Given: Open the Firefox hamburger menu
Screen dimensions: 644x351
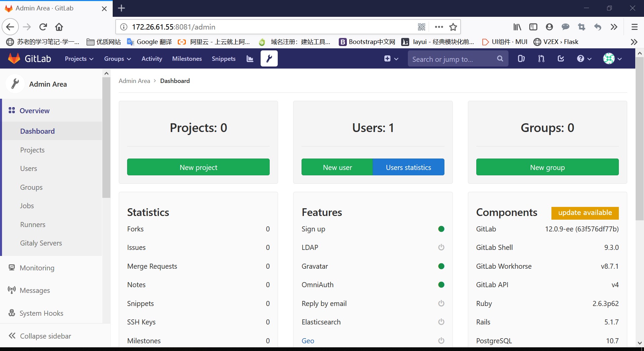Looking at the screenshot, I should coord(634,27).
